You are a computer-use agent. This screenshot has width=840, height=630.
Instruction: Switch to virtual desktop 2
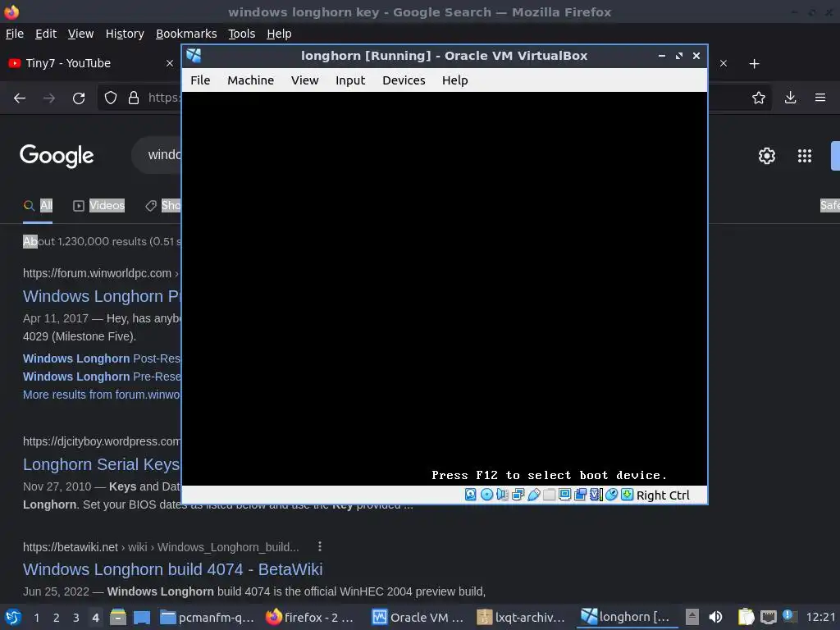tap(57, 618)
